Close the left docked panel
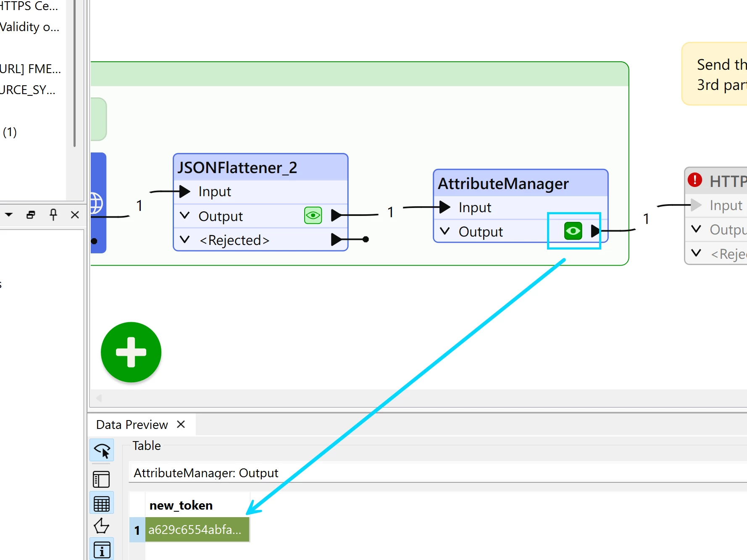This screenshot has width=747, height=560. point(75,215)
